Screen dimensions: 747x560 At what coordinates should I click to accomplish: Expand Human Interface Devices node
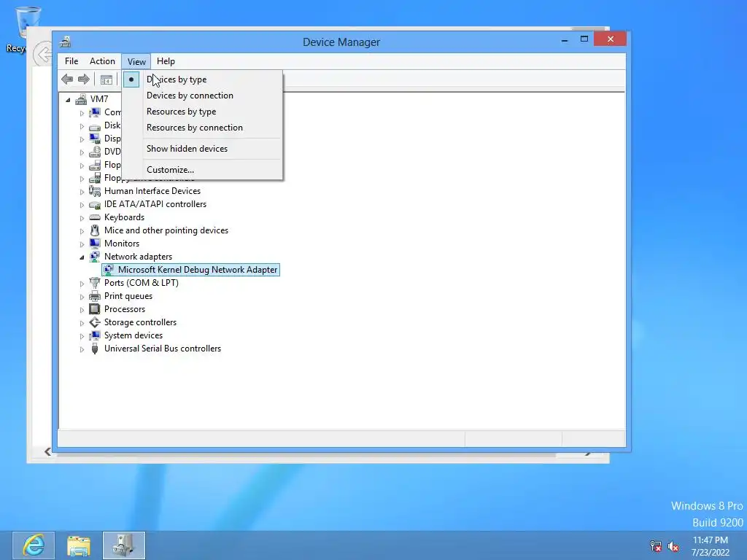click(82, 192)
